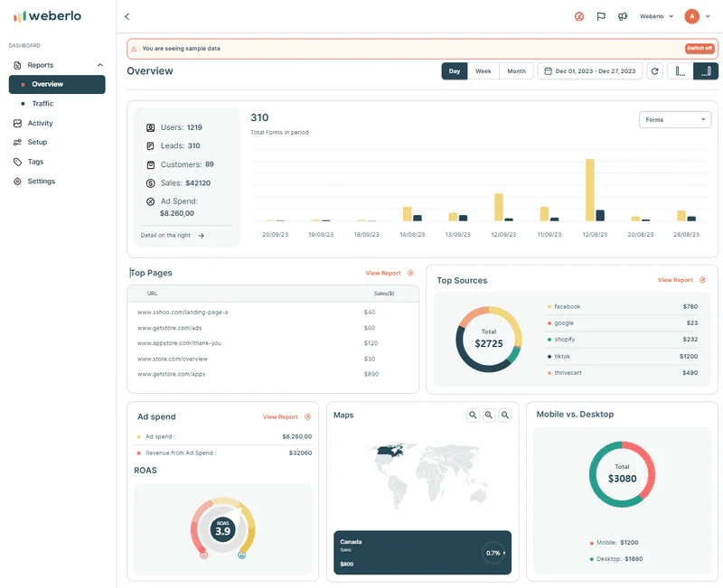Open Setup from the sidebar
723x588 pixels.
point(38,142)
